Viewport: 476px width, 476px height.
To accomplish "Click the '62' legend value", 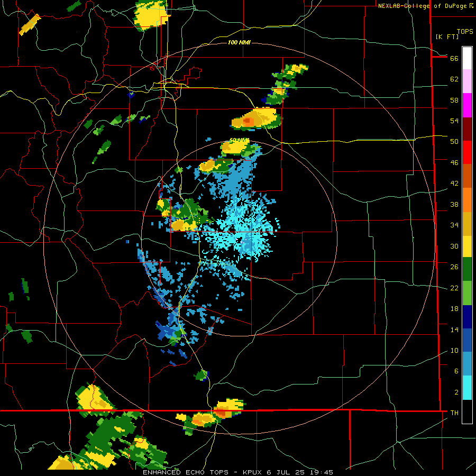I will tap(454, 79).
